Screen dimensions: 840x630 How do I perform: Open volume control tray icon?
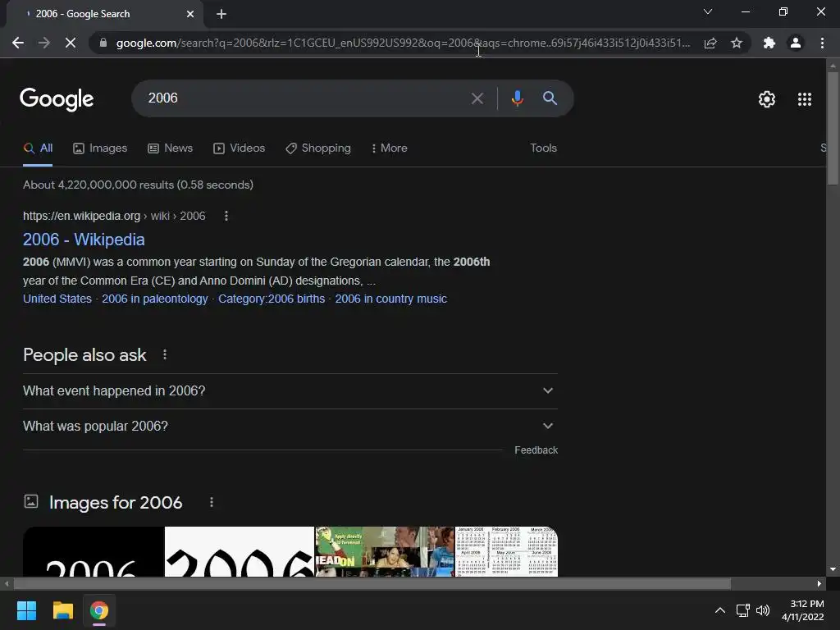click(763, 610)
